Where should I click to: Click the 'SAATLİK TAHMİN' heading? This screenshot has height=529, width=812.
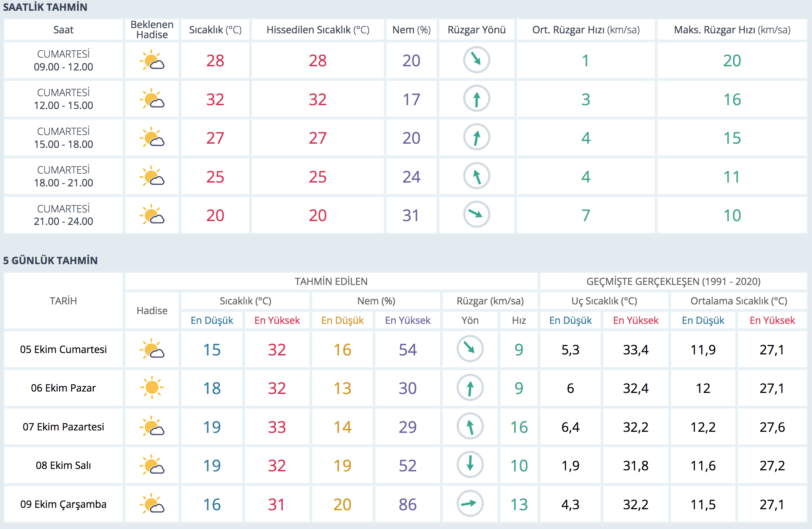pos(45,7)
